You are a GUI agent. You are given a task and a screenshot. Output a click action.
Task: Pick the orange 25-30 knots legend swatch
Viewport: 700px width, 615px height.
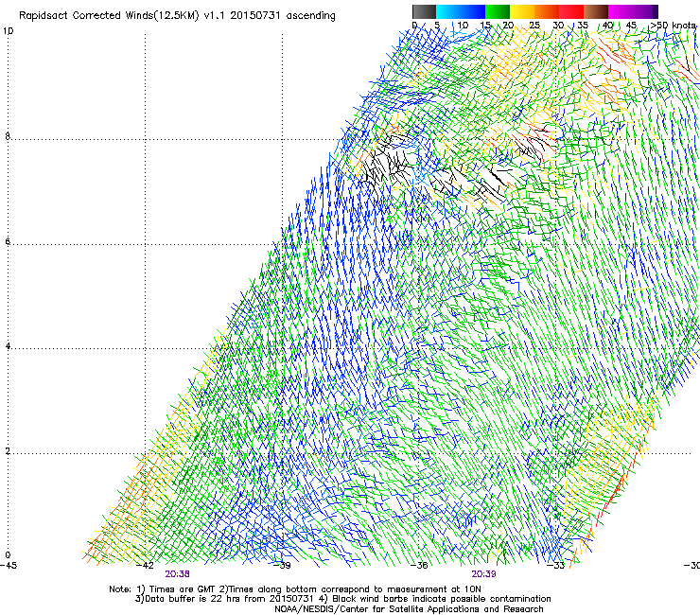(547, 11)
